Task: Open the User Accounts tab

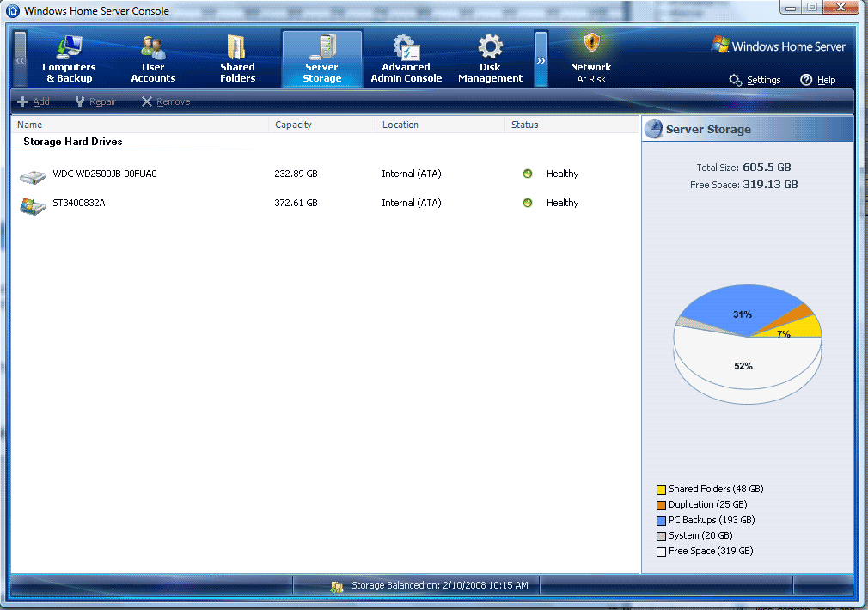Action: (x=153, y=59)
